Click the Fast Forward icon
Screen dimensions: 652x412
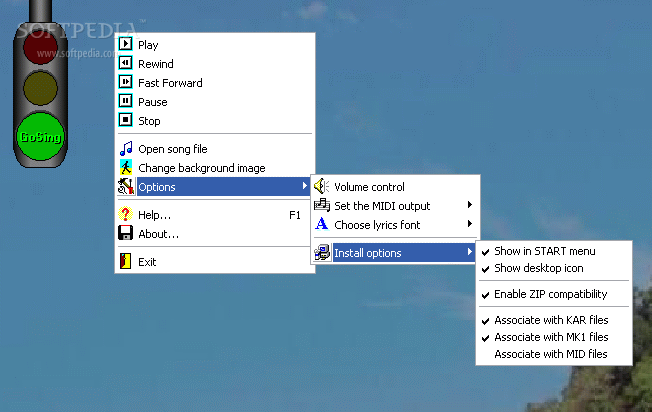(126, 82)
